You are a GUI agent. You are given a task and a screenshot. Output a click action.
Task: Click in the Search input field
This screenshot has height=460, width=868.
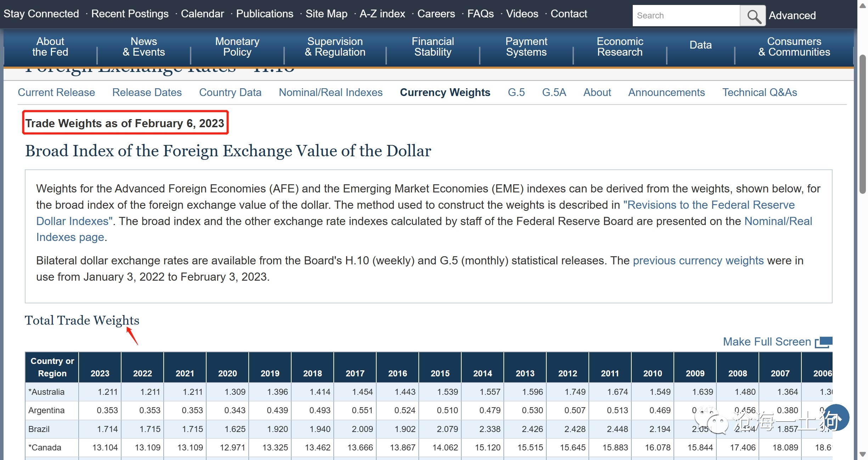point(686,16)
